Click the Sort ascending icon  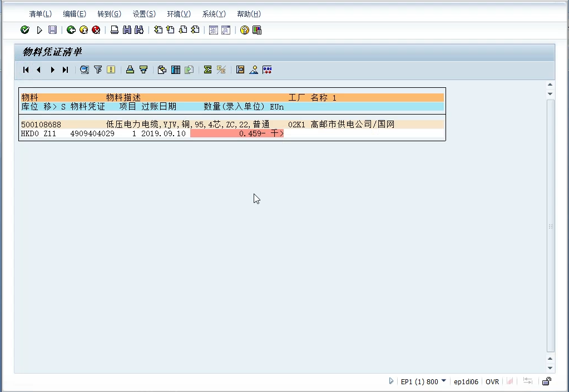coord(130,70)
